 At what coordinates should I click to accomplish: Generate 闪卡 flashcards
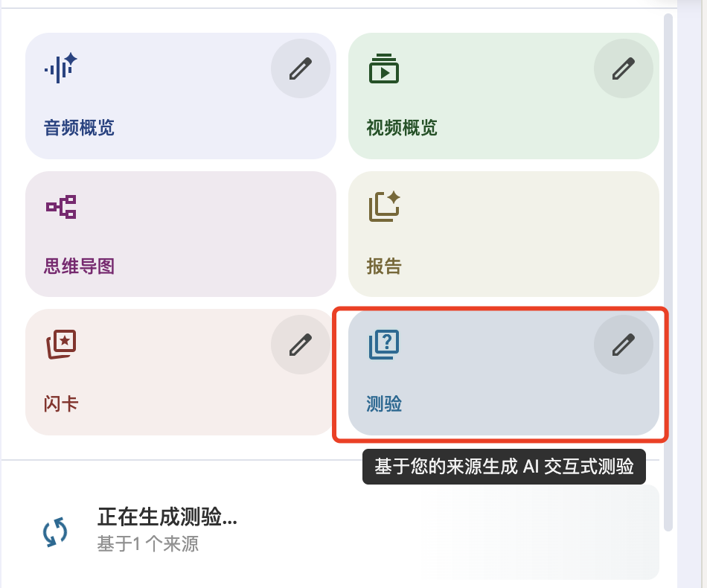coord(181,372)
